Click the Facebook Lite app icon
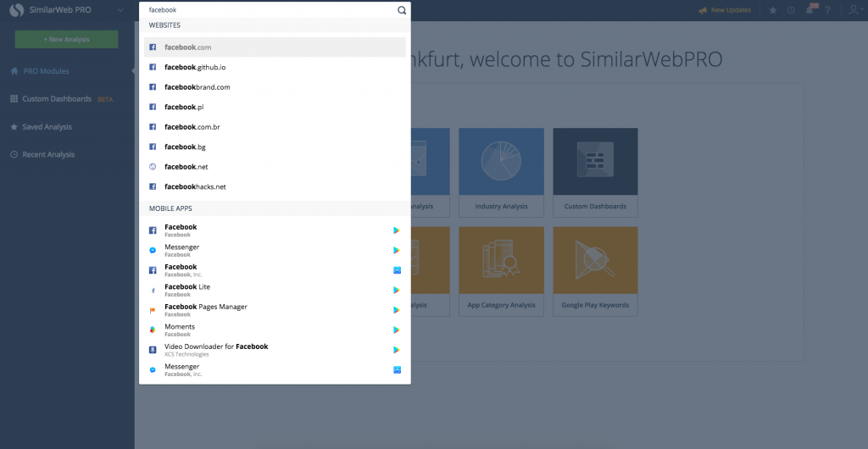Screen dimensions: 868x449 [153, 291]
